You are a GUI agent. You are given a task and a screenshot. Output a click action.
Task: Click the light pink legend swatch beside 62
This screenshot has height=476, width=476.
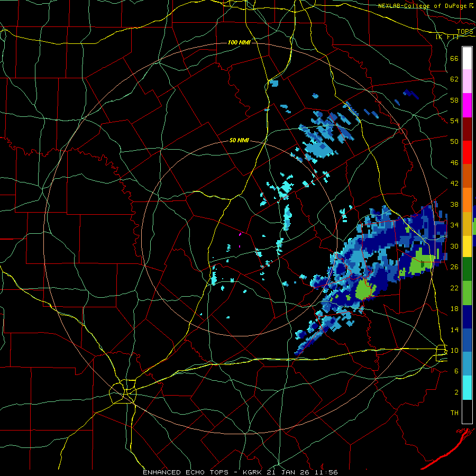click(467, 81)
